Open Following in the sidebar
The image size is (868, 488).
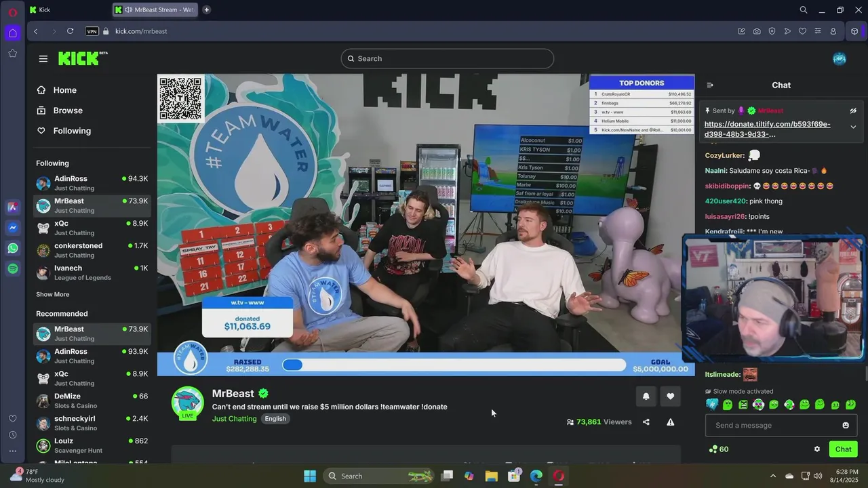coord(64,131)
